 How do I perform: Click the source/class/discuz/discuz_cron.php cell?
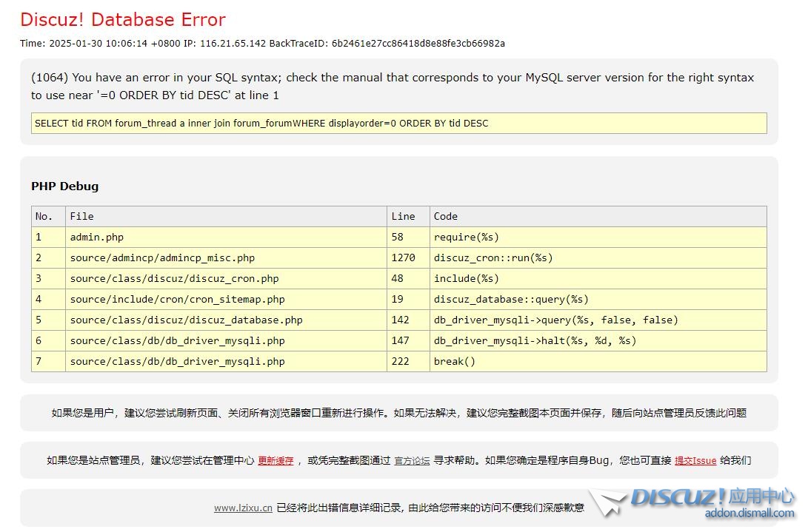tap(226, 279)
